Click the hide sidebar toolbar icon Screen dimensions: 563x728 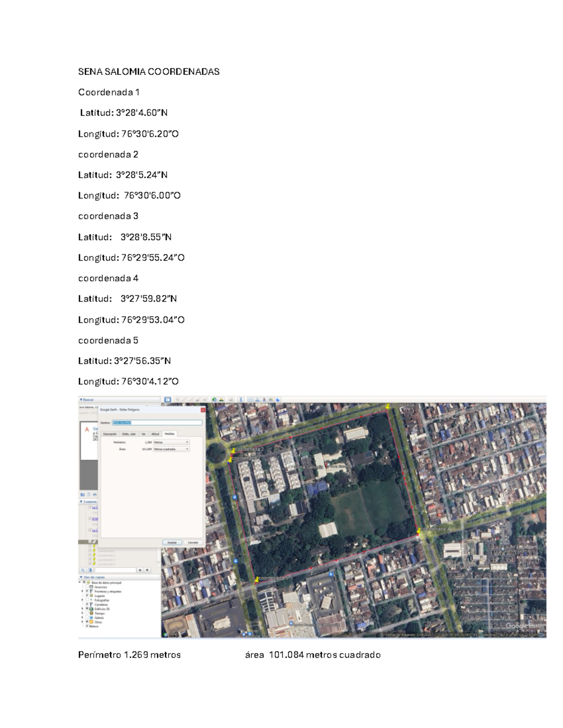[x=167, y=400]
